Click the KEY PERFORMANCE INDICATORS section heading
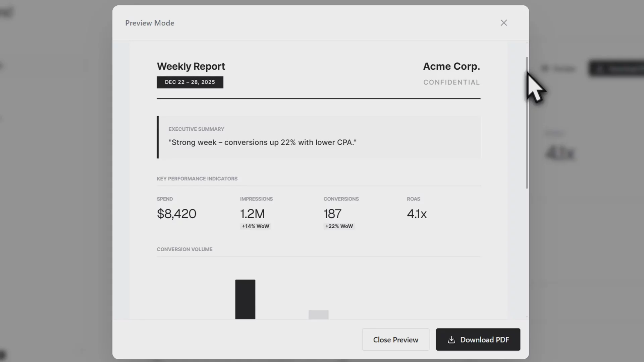 [197, 179]
